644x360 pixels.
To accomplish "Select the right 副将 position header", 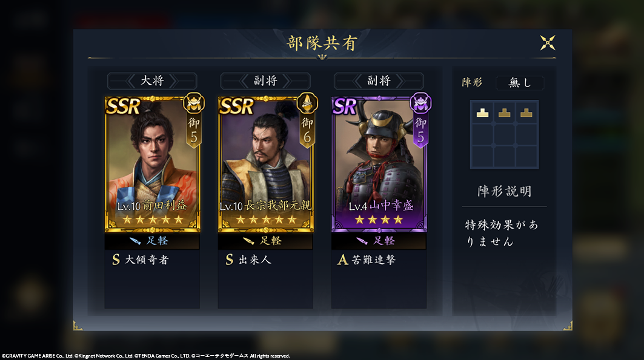I will (379, 81).
